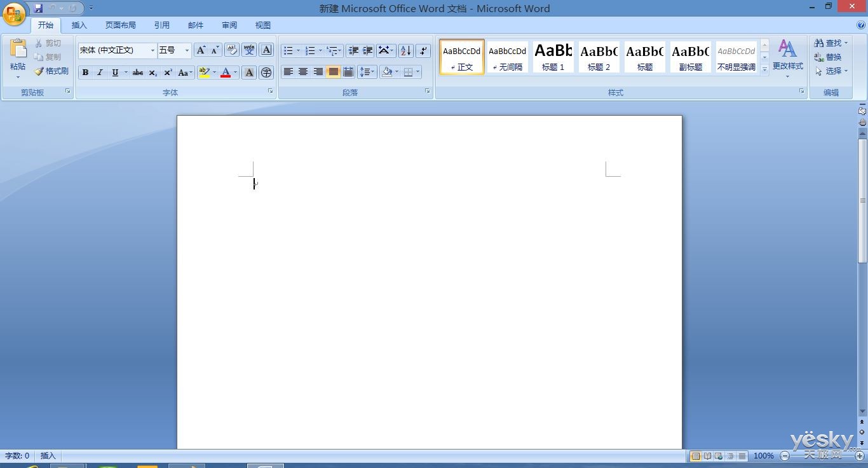
Task: Apply 标题 1 (Heading 1) style
Action: (x=553, y=57)
